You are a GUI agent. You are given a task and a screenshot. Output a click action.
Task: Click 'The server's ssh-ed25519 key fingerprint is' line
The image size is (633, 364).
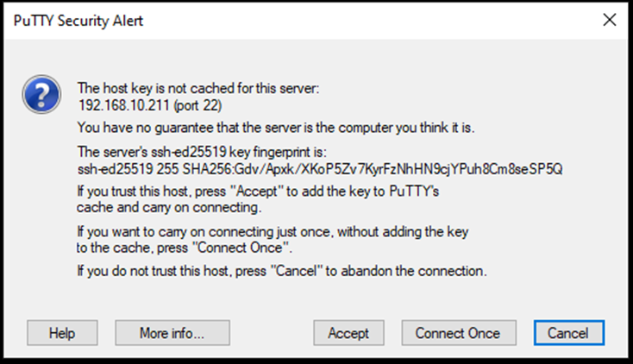(x=202, y=152)
